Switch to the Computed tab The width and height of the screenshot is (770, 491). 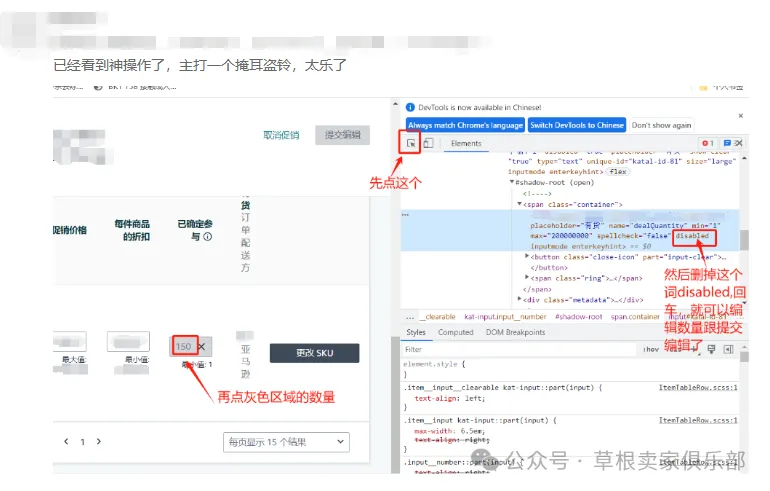pos(455,332)
